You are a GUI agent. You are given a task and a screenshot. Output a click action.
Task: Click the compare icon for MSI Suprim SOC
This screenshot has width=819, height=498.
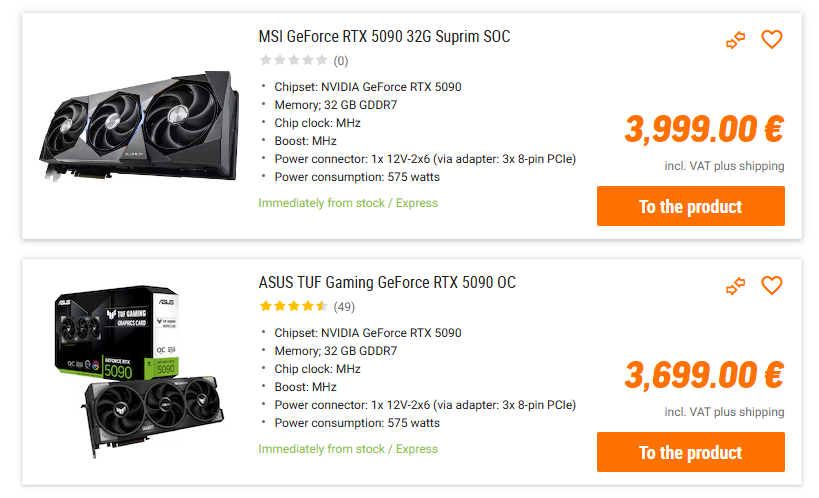(x=736, y=40)
